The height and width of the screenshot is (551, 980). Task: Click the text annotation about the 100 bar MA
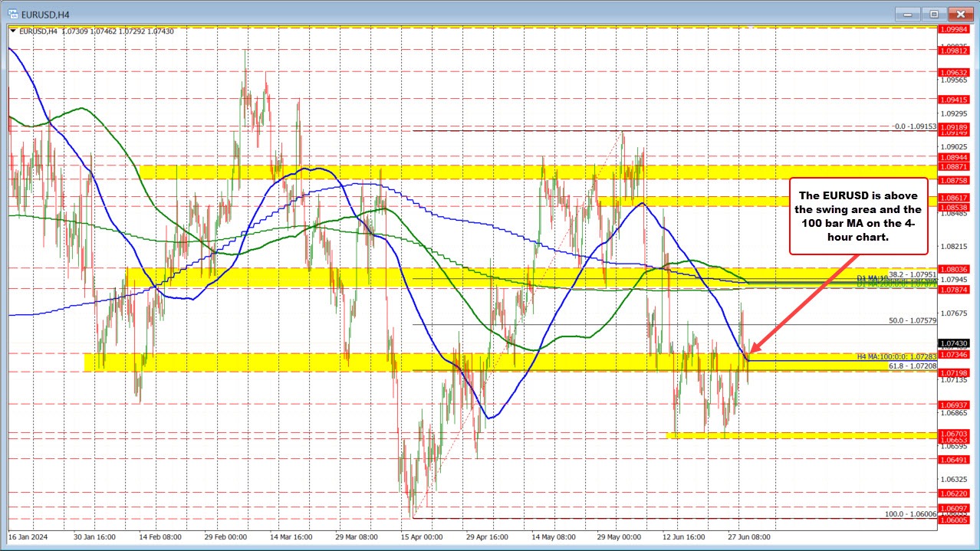pyautogui.click(x=858, y=217)
